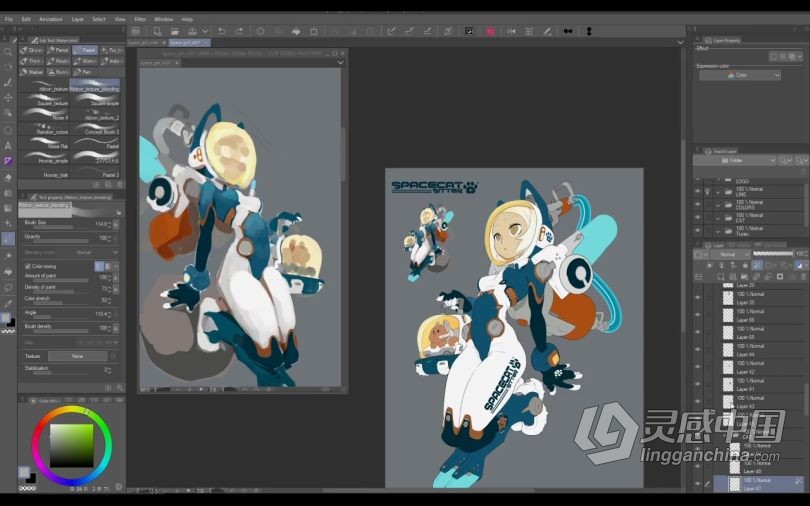Choose the Square_texture brush

(x=44, y=100)
